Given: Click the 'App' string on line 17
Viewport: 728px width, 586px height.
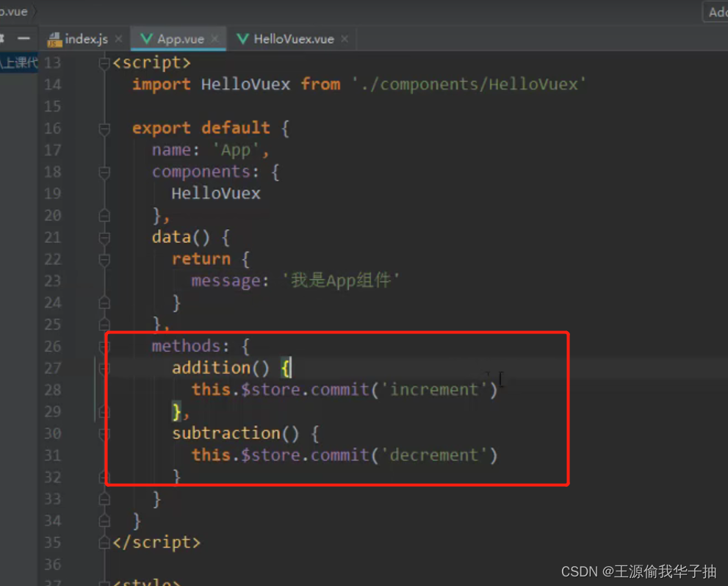Looking at the screenshot, I should click(236, 151).
